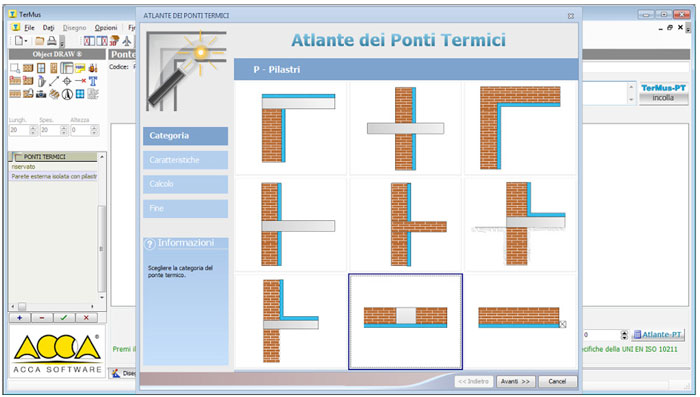Select the window tool in Object DRAW
This screenshot has width=700, height=397.
[41, 68]
